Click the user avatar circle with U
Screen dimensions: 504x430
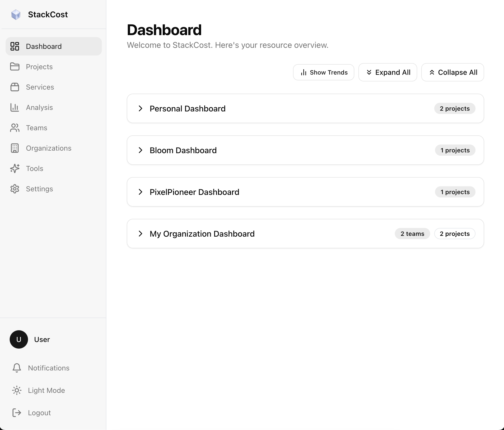click(19, 339)
